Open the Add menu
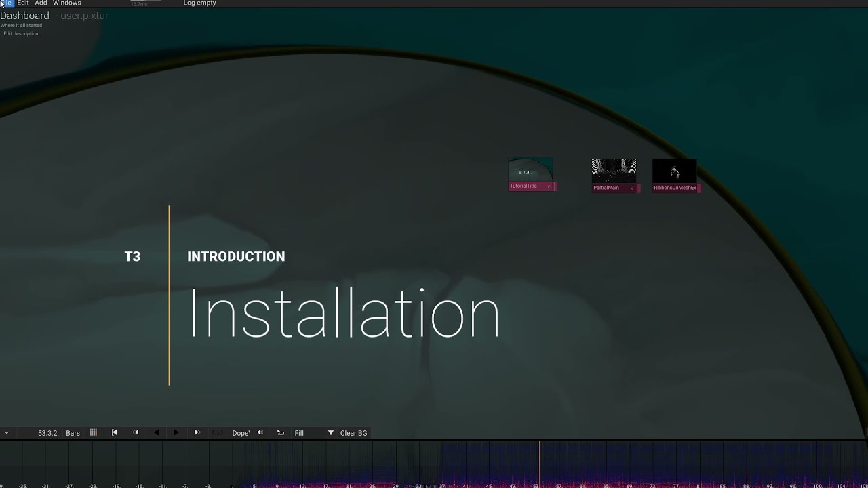 41,3
